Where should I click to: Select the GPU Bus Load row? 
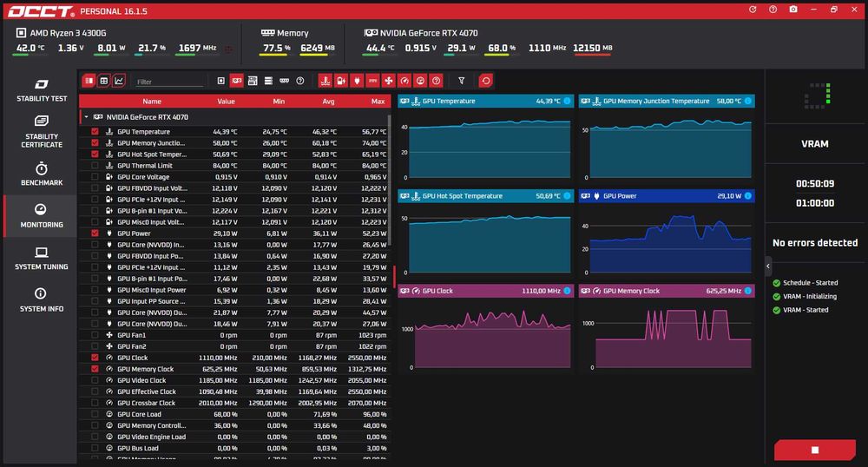[x=234, y=448]
